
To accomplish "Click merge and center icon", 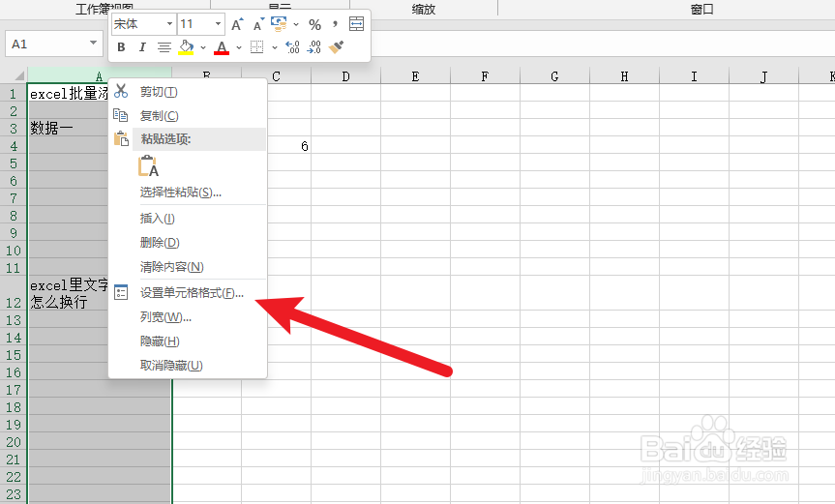I will tap(356, 24).
